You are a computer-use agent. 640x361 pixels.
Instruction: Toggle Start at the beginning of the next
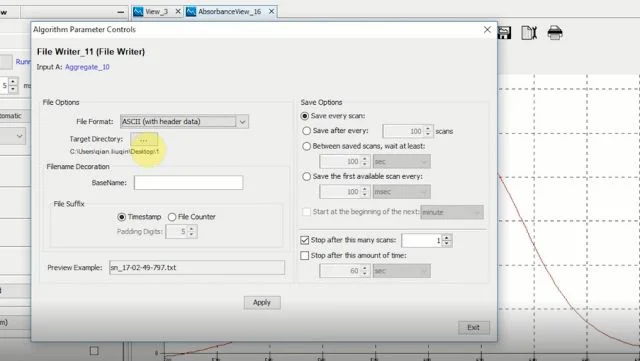tap(307, 212)
